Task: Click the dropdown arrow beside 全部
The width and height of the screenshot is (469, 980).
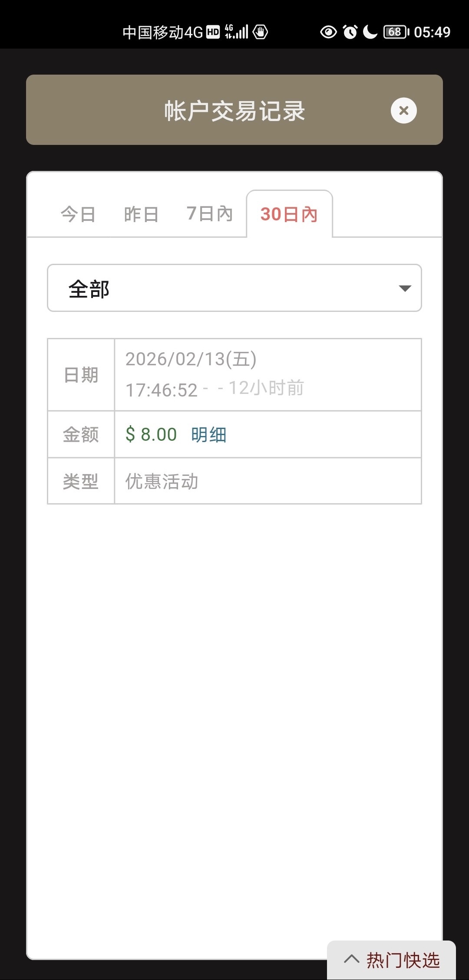Action: (405, 288)
